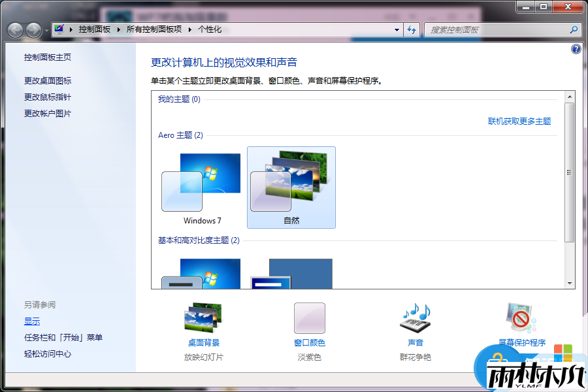Image resolution: width=588 pixels, height=392 pixels.
Task: Expand the 所有控制面板项 breadcrumb arrow
Action: click(x=190, y=29)
